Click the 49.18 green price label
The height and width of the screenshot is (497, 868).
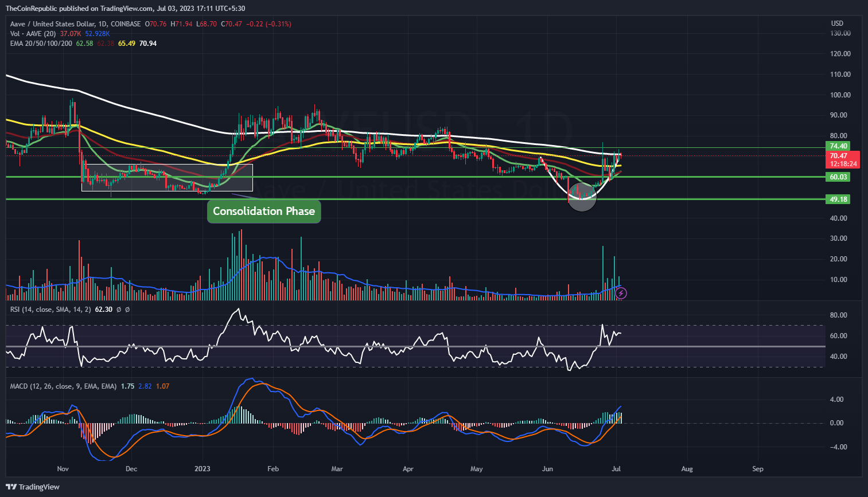(838, 199)
